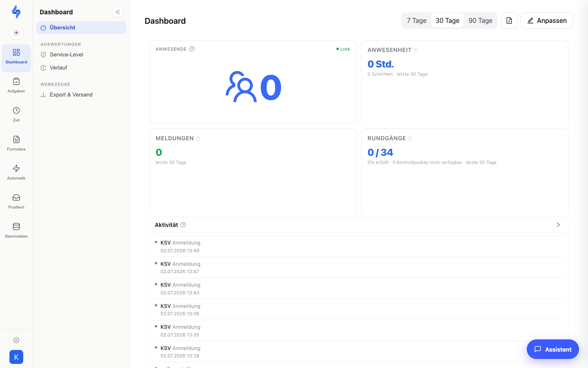Viewport: 588px width, 368px height.
Task: Open Service-Level report
Action: (x=81, y=54)
